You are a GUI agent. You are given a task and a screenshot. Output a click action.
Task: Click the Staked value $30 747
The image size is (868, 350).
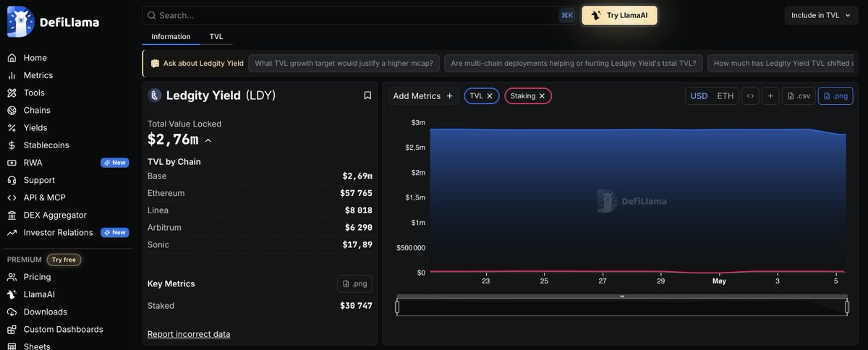356,306
